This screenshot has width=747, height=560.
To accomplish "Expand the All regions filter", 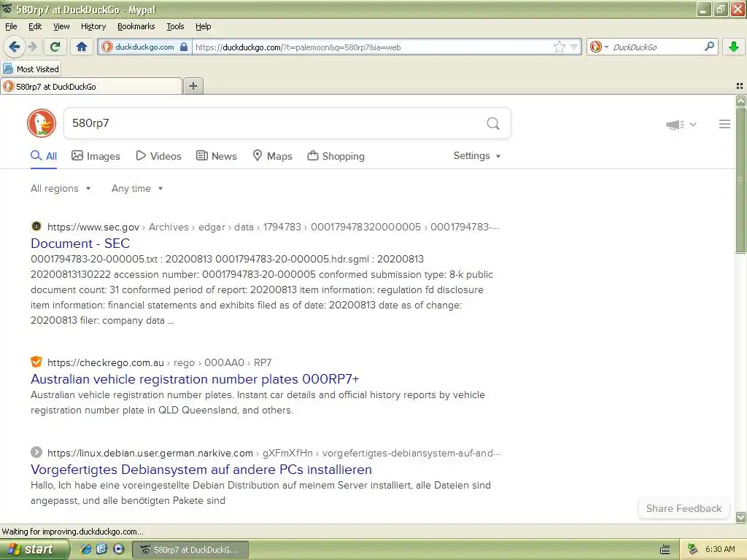I will click(x=61, y=189).
